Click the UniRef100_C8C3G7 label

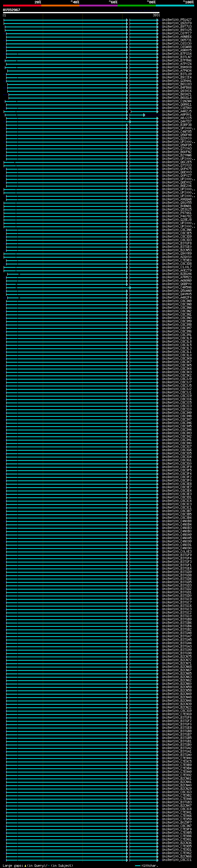point(176,447)
